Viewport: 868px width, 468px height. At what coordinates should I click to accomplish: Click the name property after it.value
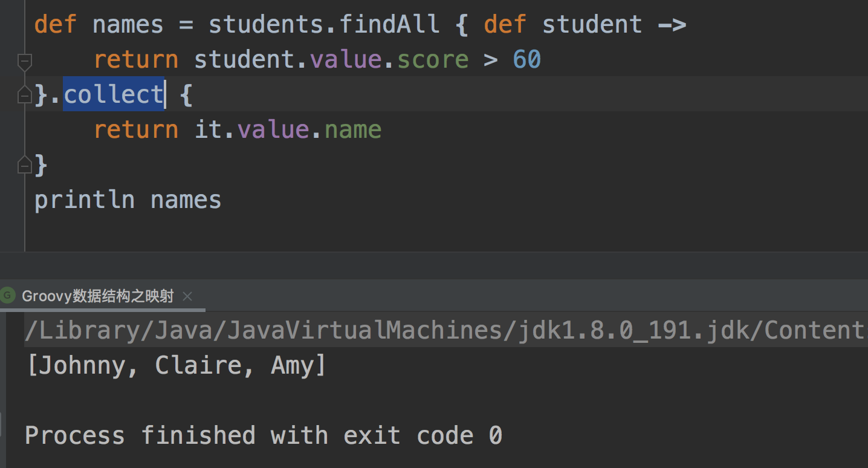[x=353, y=129]
